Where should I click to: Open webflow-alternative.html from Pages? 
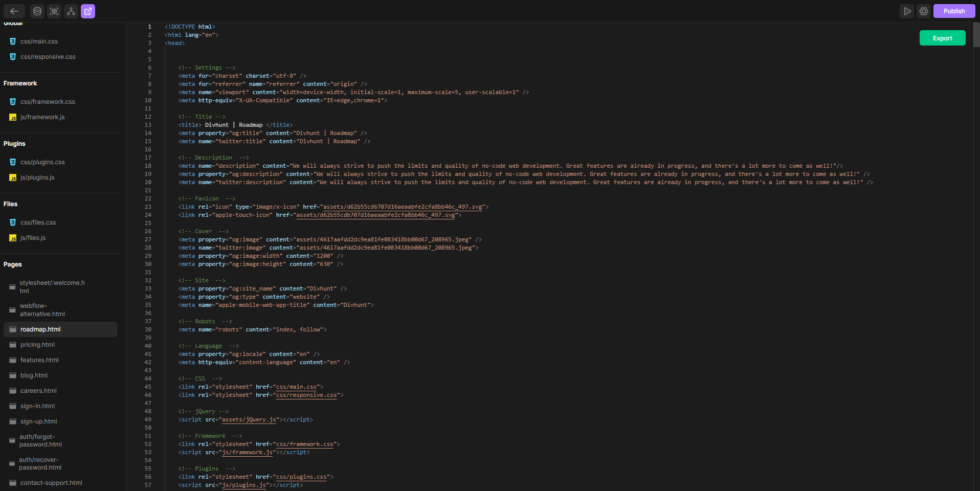pyautogui.click(x=42, y=310)
